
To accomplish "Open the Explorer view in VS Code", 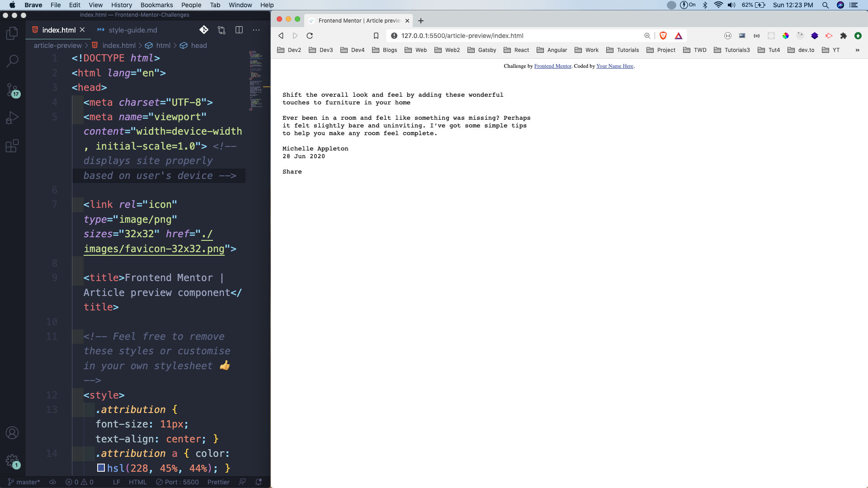I will click(x=12, y=33).
